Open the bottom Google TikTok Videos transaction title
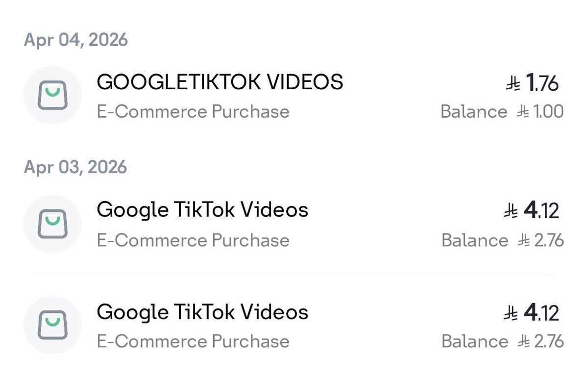This screenshot has height=383, width=588. (203, 312)
